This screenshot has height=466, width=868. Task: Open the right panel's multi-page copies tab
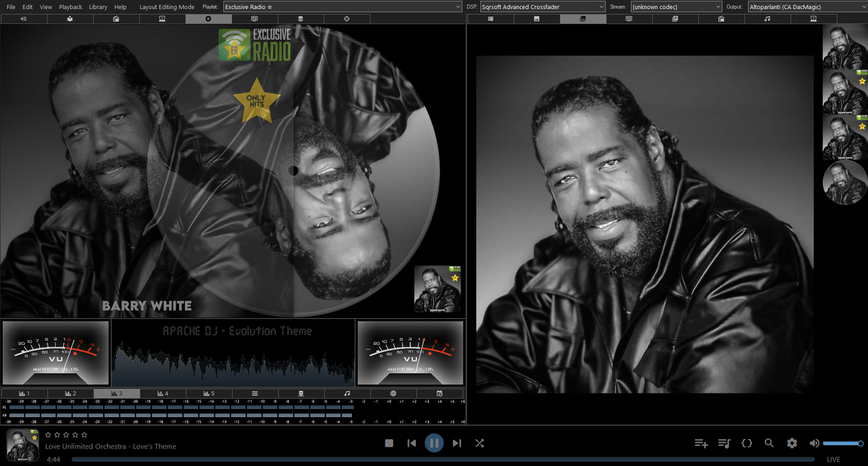pyautogui.click(x=675, y=19)
